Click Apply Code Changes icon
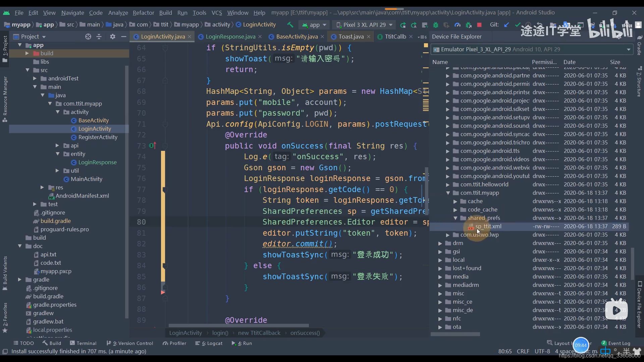The width and height of the screenshot is (644, 362). coord(414,25)
